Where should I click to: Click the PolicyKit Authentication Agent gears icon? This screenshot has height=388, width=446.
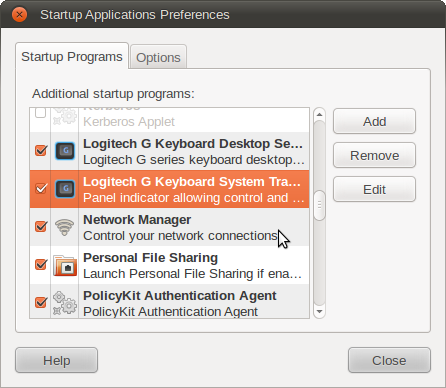tap(65, 303)
